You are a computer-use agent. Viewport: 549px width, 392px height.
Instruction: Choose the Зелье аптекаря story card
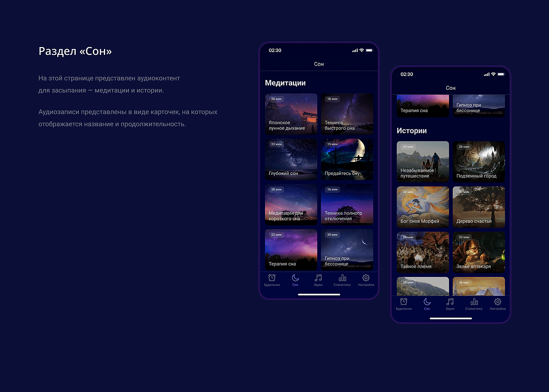tap(479, 252)
